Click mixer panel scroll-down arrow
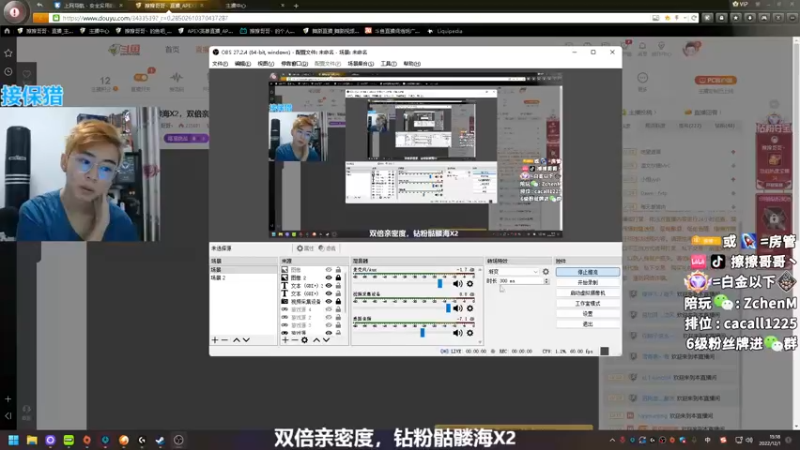Screen dimensions: 800x450 point(480,342)
